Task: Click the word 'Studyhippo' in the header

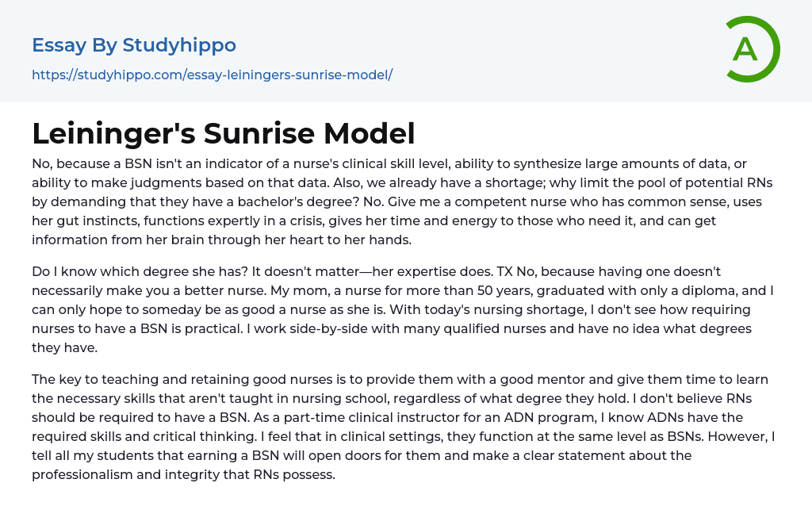Action: coord(179,45)
